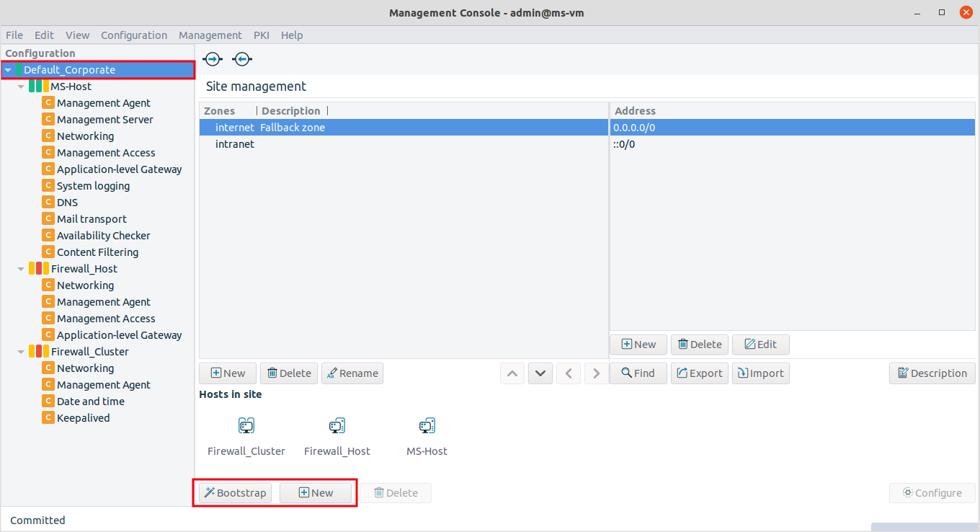Click the Keepalived component icon
The image size is (980, 532).
coord(48,418)
